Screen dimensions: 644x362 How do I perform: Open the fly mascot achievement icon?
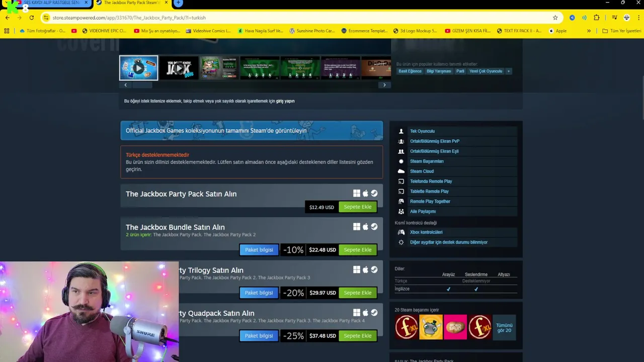point(431,327)
